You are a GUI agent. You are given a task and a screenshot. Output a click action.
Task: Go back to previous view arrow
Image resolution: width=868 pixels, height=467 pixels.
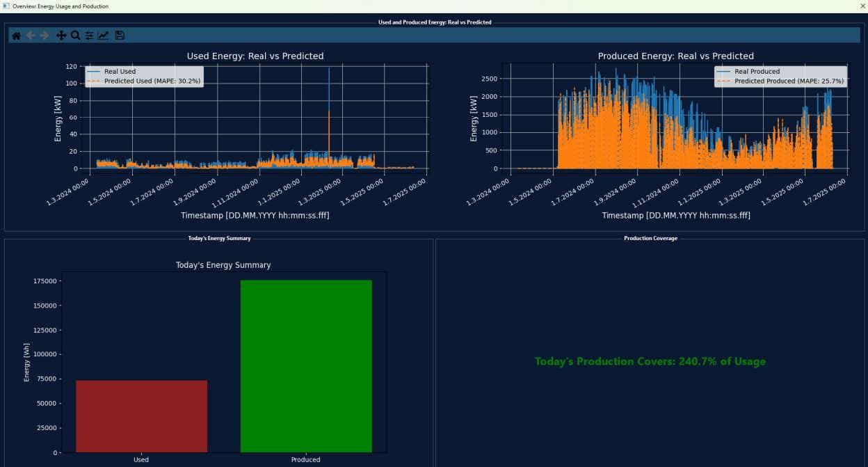31,35
